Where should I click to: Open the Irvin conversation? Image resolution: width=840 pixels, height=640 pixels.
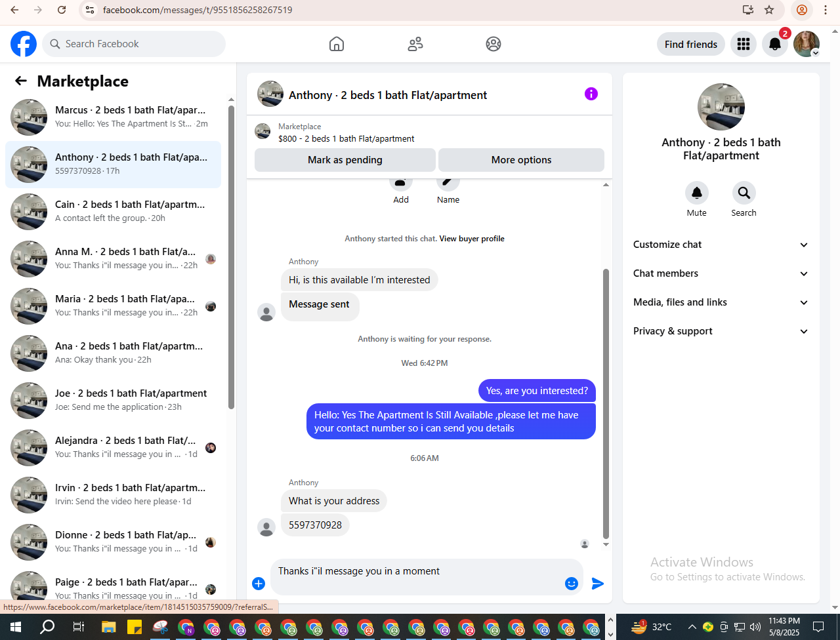113,495
